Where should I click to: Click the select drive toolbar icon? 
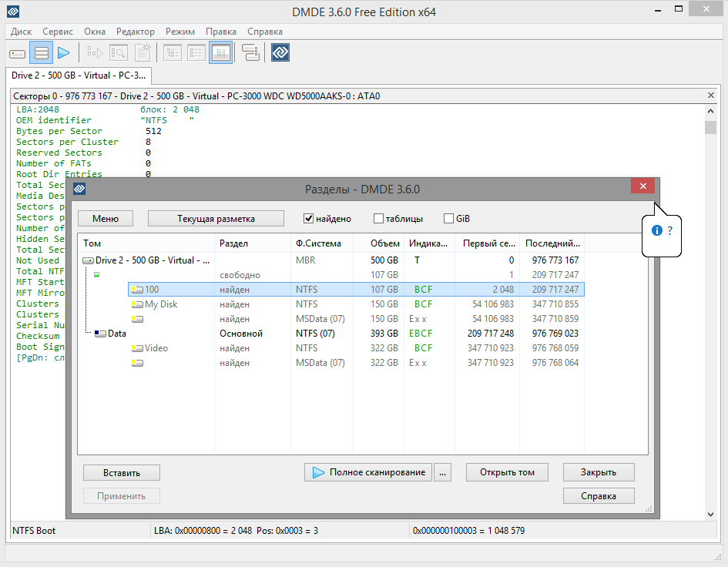point(17,53)
